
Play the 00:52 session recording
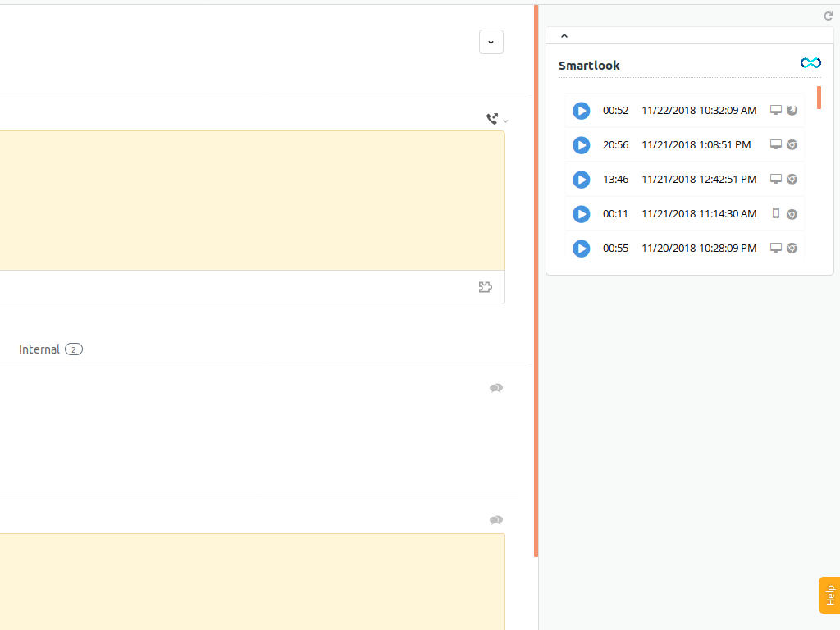pos(581,111)
